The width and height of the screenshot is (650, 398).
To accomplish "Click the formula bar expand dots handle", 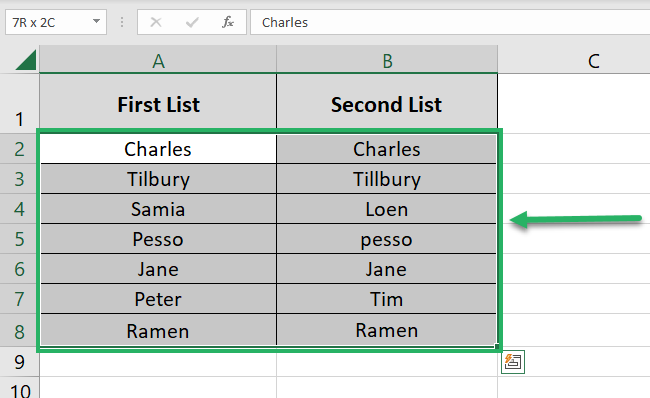I will coord(121,22).
